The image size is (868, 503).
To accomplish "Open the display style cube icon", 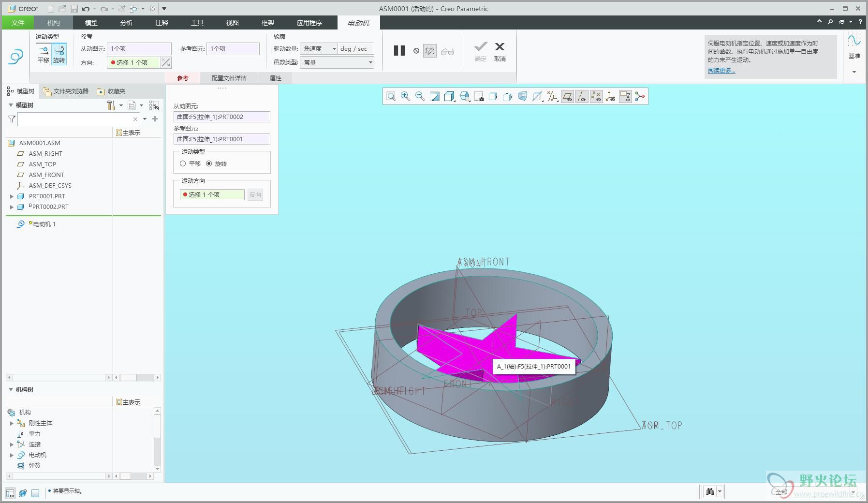I will pos(449,97).
